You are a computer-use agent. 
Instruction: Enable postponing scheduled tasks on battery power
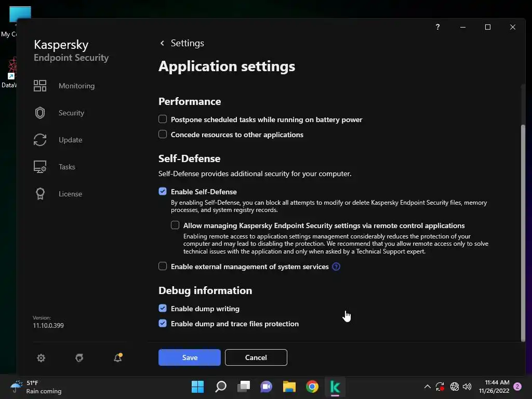coord(163,119)
